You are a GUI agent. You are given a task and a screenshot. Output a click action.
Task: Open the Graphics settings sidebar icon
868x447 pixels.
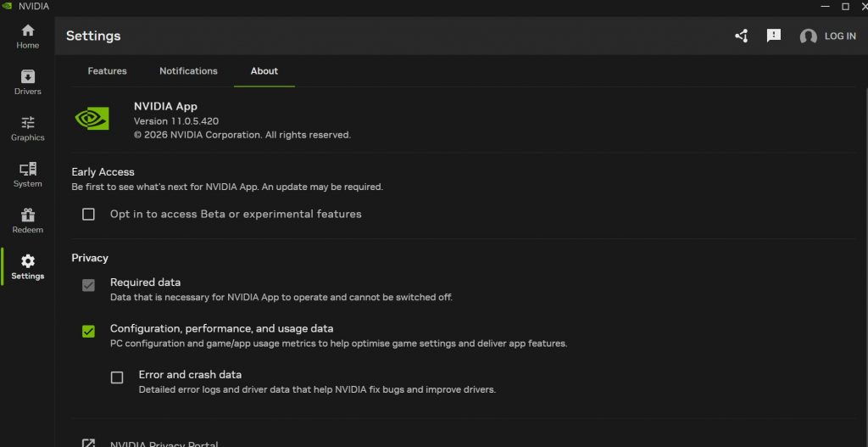coord(27,129)
